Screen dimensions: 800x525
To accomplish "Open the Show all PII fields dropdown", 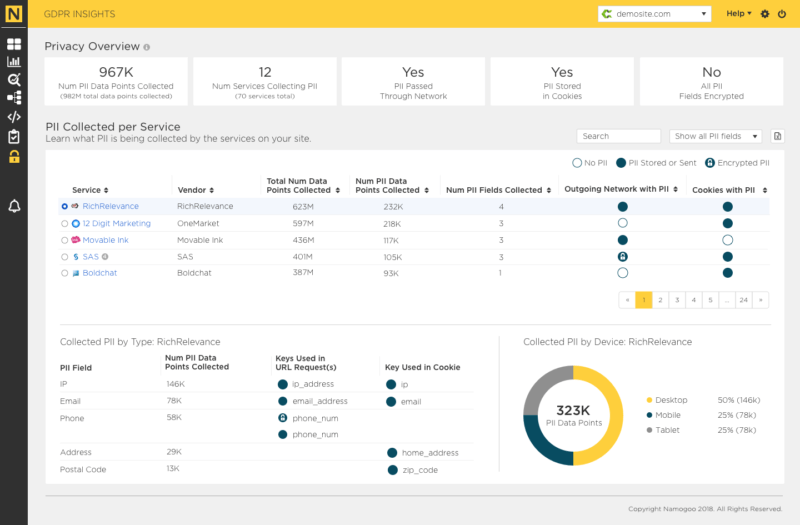I will 715,136.
